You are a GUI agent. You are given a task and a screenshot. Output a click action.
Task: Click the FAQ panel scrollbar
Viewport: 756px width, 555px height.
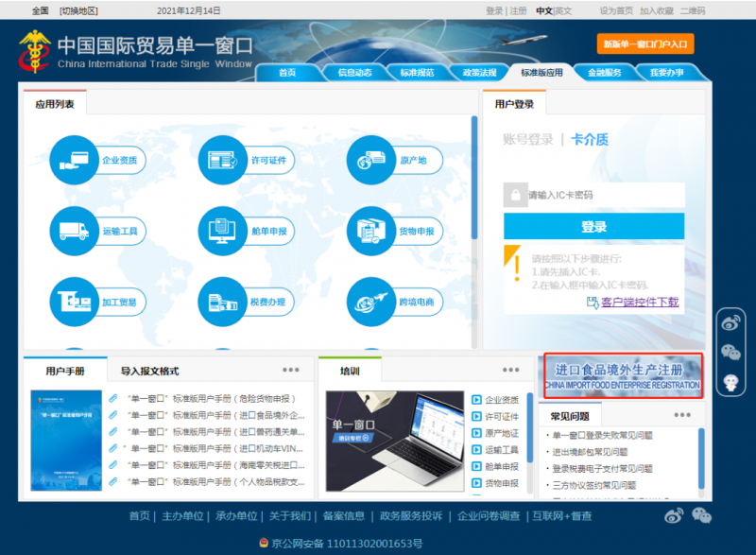701,458
